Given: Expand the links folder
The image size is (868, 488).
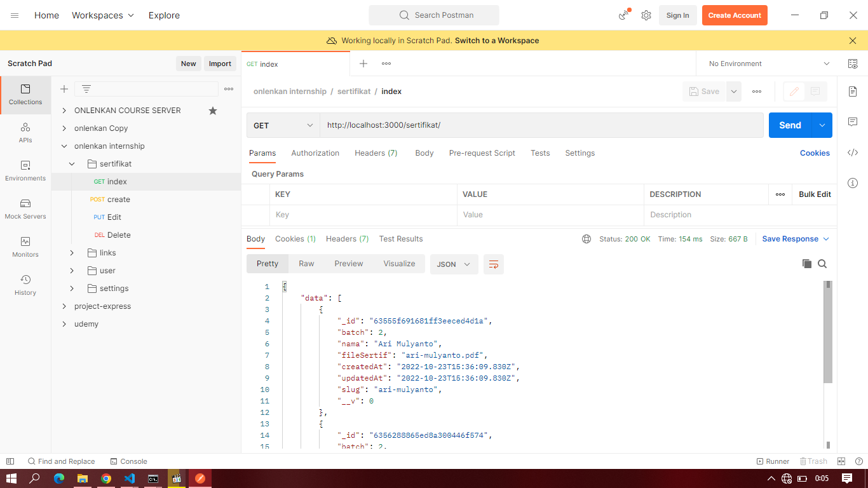Looking at the screenshot, I should point(72,253).
